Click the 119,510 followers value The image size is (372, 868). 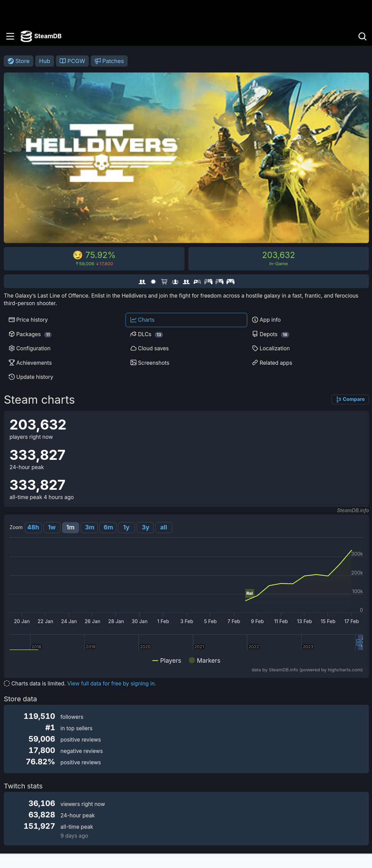click(39, 716)
